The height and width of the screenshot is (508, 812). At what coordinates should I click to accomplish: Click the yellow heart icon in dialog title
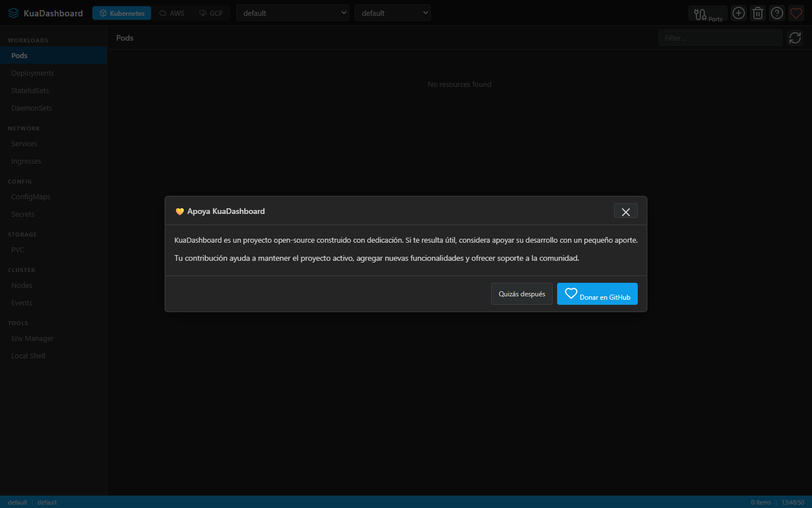pyautogui.click(x=179, y=212)
